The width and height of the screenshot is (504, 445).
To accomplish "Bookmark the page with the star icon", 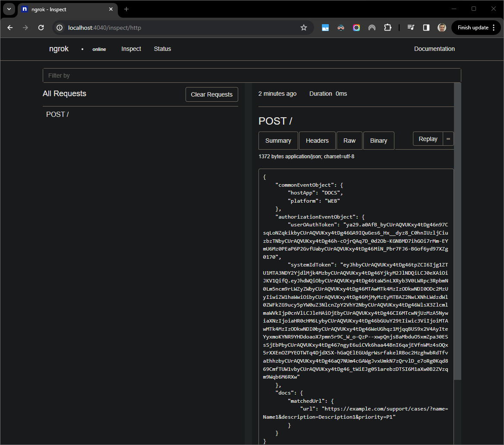I will 303,27.
